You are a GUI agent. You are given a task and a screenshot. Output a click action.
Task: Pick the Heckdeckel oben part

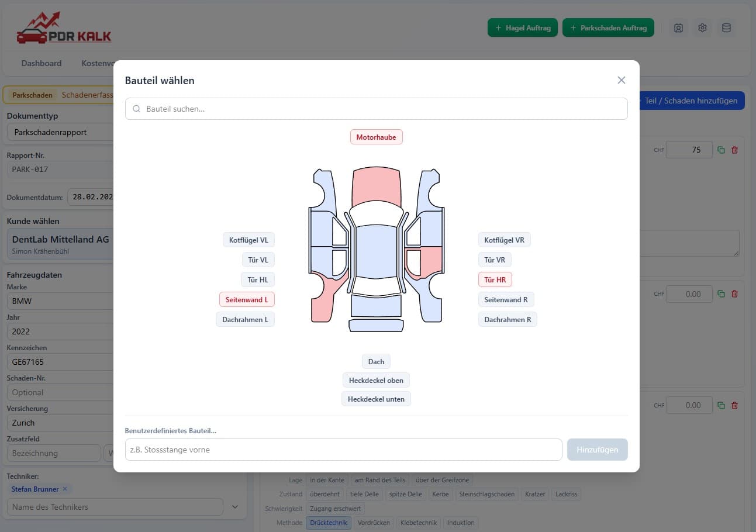(376, 380)
